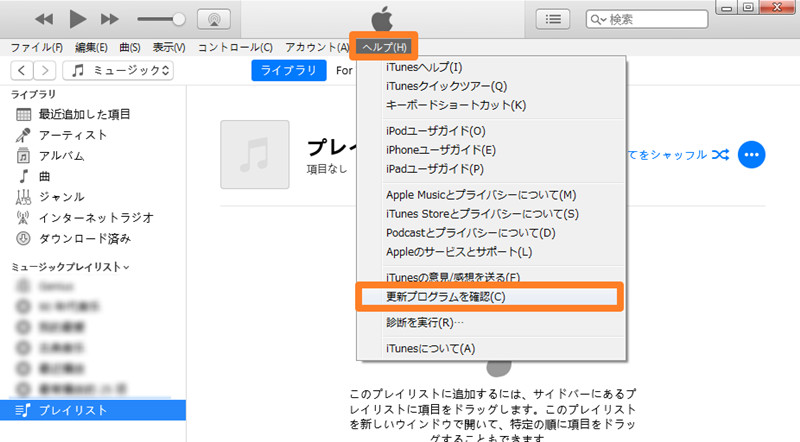
Task: Open the アカウント(A) menu
Action: (317, 47)
